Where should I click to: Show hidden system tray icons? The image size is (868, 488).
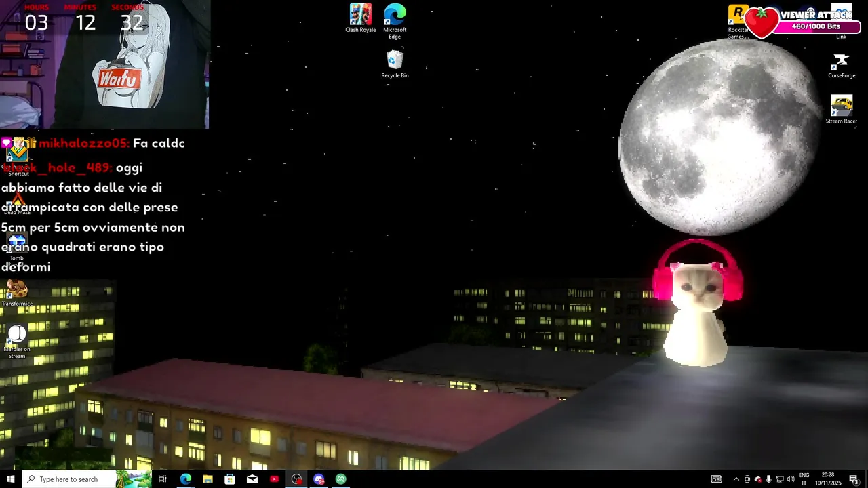pos(736,479)
